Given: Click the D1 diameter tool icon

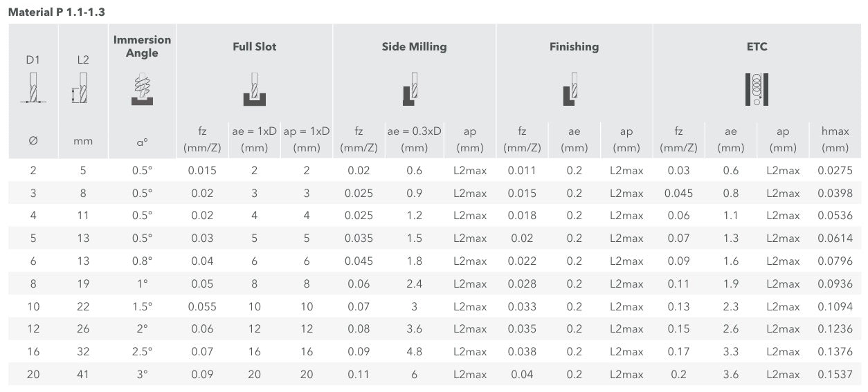Looking at the screenshot, I should tap(33, 88).
